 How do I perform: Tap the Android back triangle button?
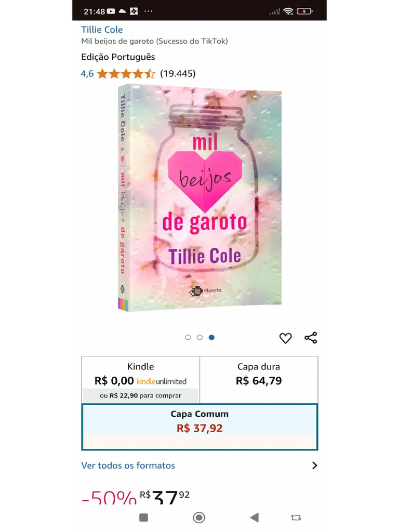[255, 517]
